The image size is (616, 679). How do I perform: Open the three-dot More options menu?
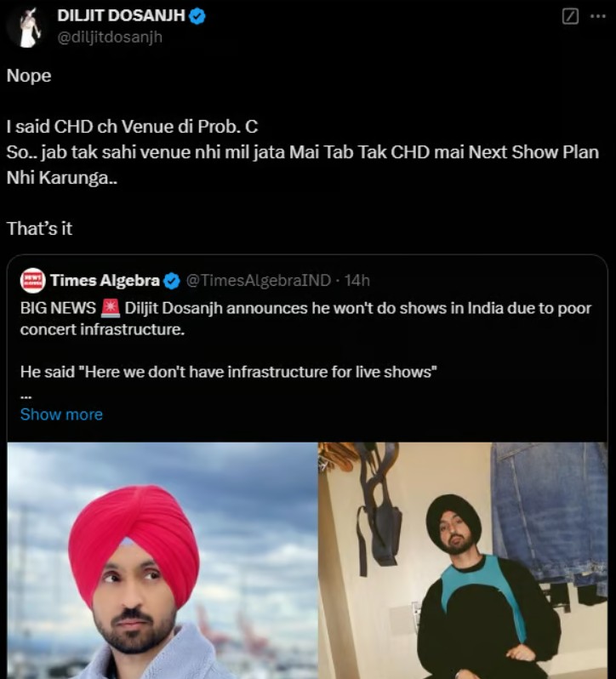[x=598, y=16]
